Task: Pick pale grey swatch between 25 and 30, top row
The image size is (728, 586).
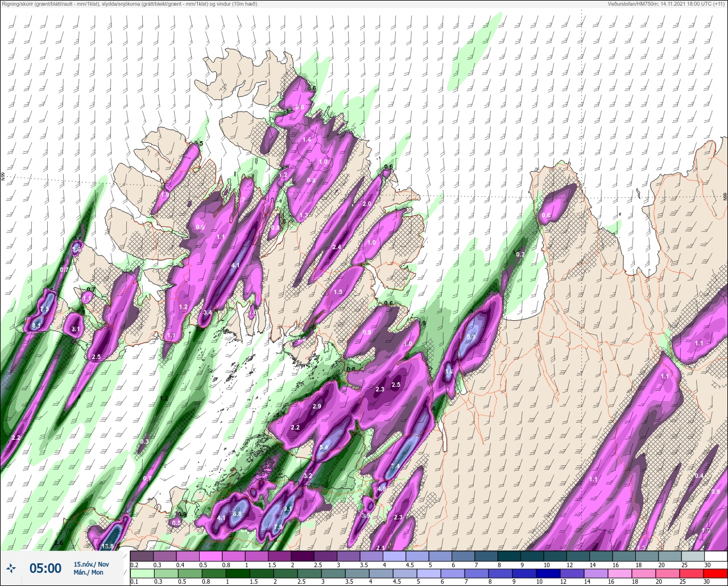Action: pos(693,556)
